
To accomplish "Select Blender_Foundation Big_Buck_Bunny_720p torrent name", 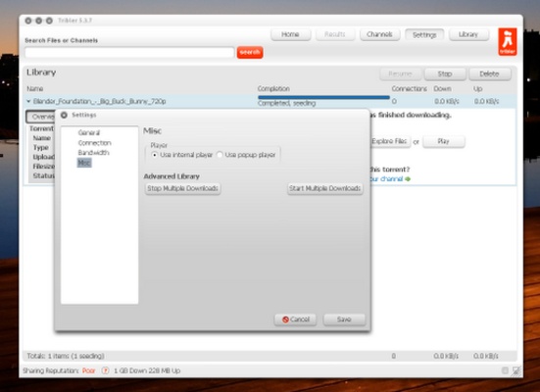I will click(100, 101).
